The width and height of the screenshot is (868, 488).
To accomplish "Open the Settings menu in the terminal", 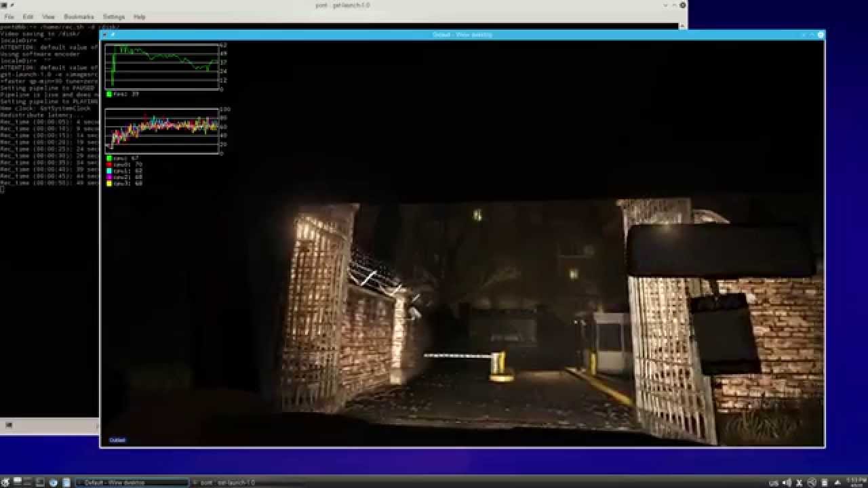I will [114, 16].
